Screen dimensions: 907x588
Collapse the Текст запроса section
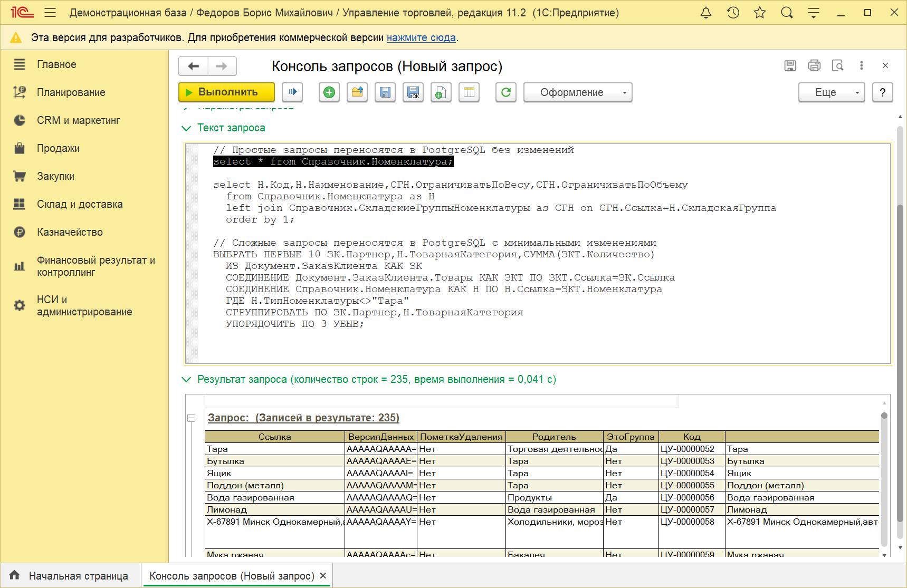pyautogui.click(x=186, y=128)
